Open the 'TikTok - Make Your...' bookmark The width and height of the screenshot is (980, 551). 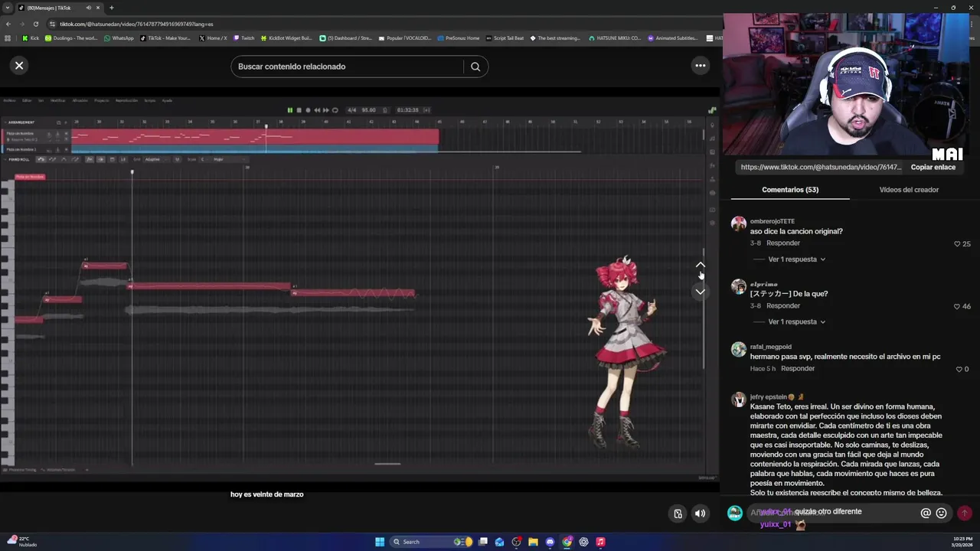tap(165, 38)
